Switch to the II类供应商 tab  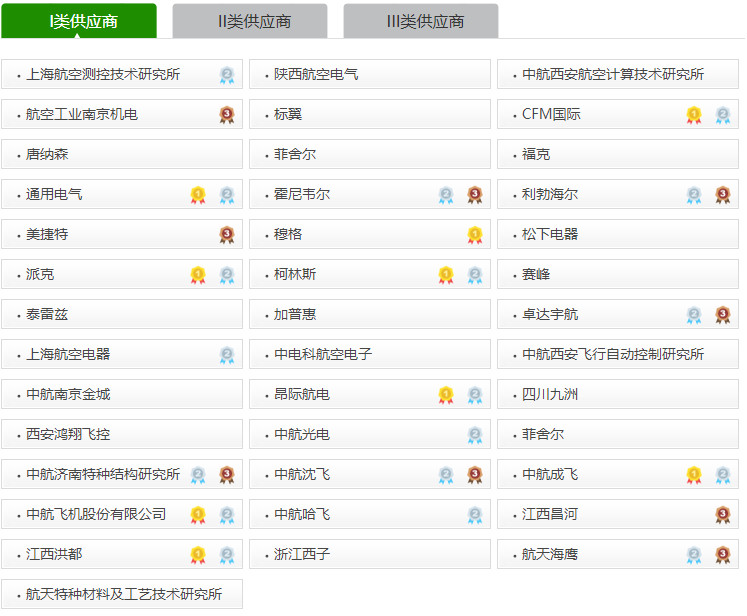click(250, 21)
